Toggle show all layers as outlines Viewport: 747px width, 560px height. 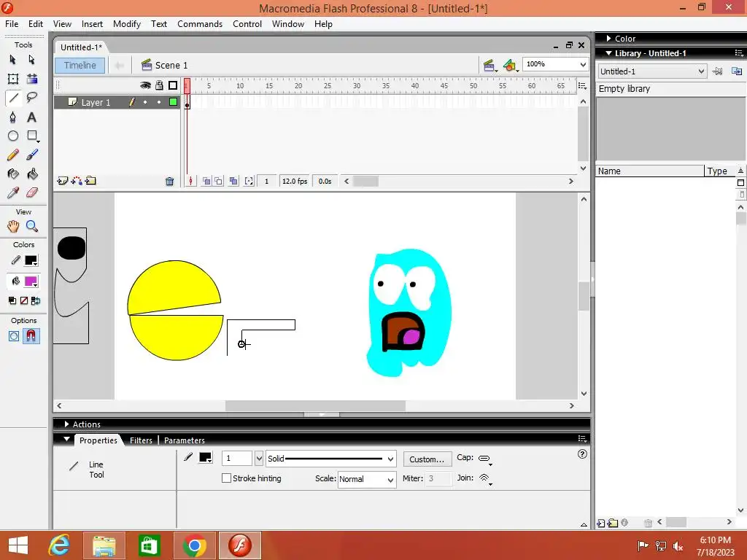pyautogui.click(x=173, y=85)
